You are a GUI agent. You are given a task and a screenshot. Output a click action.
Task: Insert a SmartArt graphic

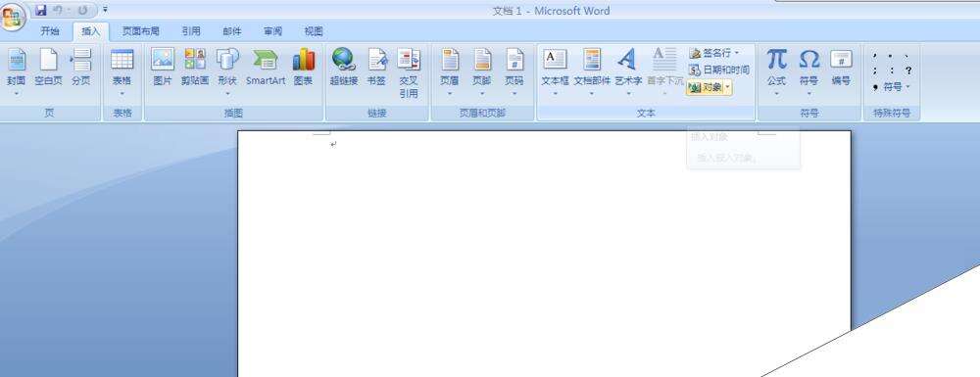pos(266,68)
